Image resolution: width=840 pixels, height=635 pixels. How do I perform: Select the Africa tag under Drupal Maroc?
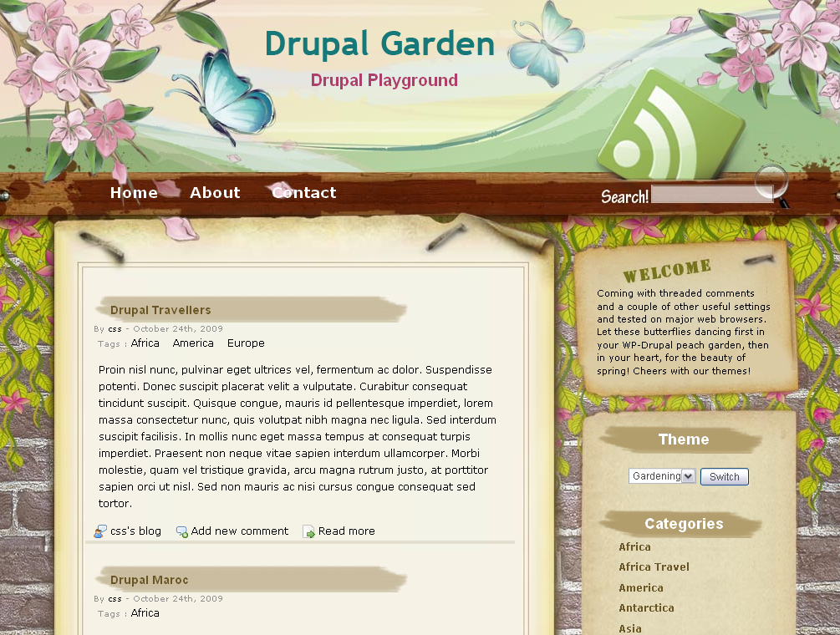pyautogui.click(x=145, y=613)
